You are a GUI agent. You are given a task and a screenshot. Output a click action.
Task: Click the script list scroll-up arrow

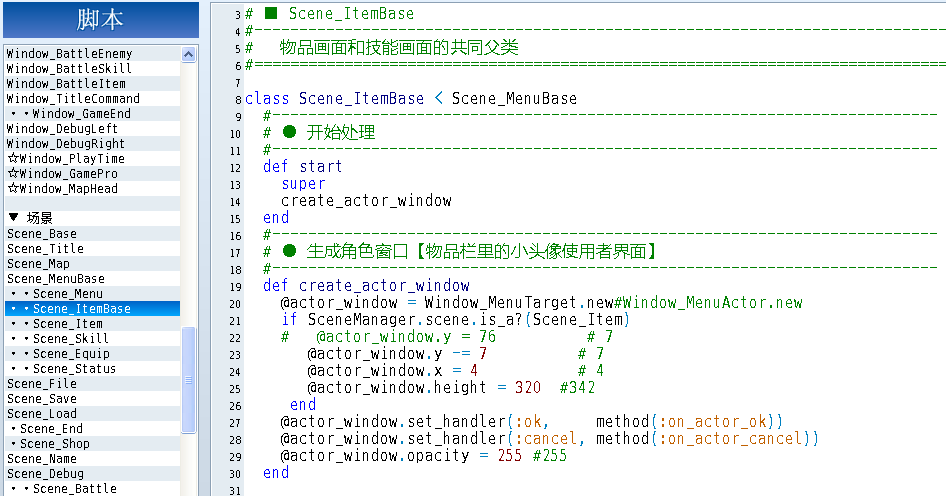(x=189, y=55)
